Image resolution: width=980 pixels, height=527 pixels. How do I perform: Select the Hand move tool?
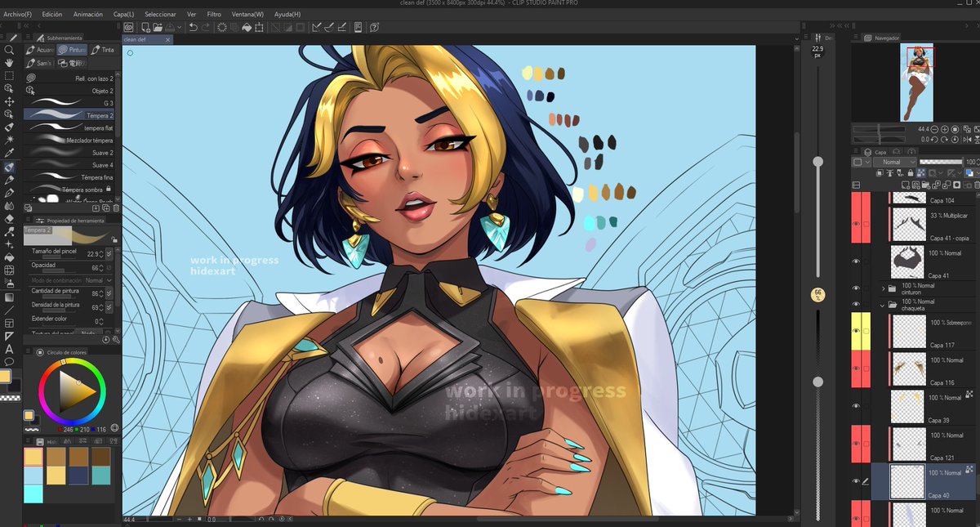point(9,63)
